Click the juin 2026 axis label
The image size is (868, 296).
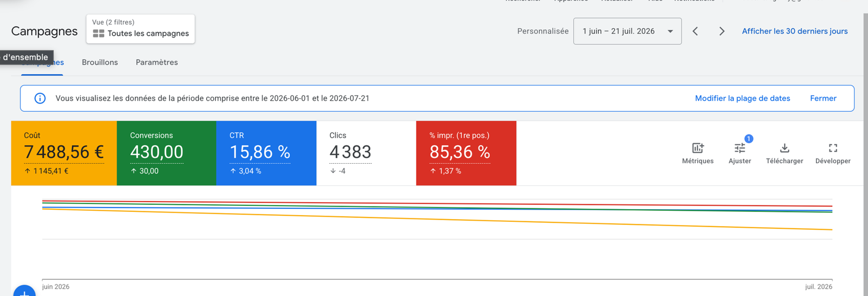[x=56, y=287]
